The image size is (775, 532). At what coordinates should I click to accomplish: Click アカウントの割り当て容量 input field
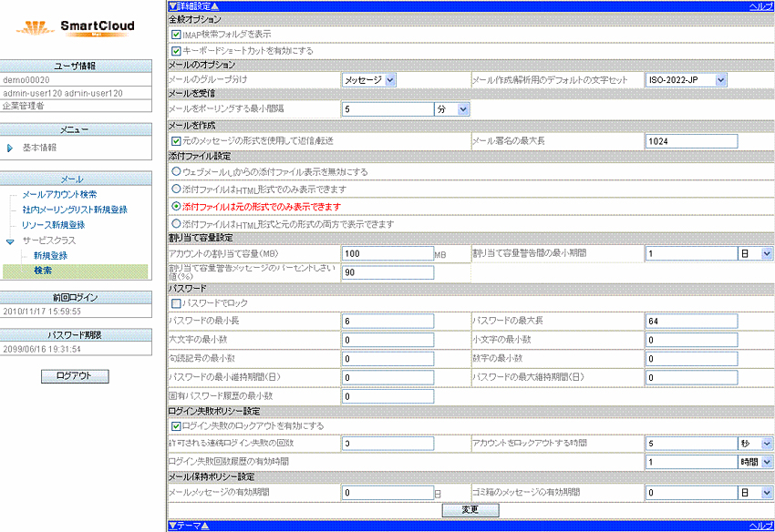pyautogui.click(x=387, y=253)
